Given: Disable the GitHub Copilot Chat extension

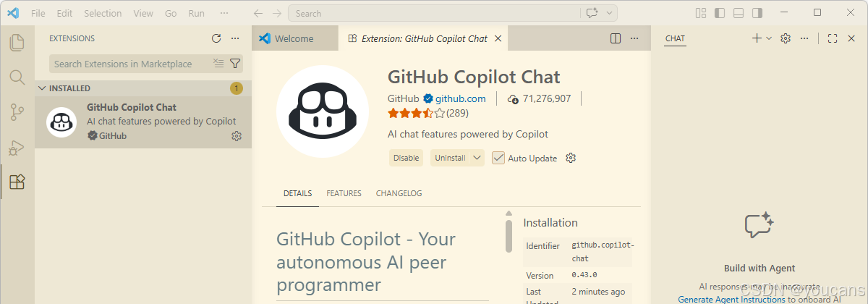Looking at the screenshot, I should (406, 158).
